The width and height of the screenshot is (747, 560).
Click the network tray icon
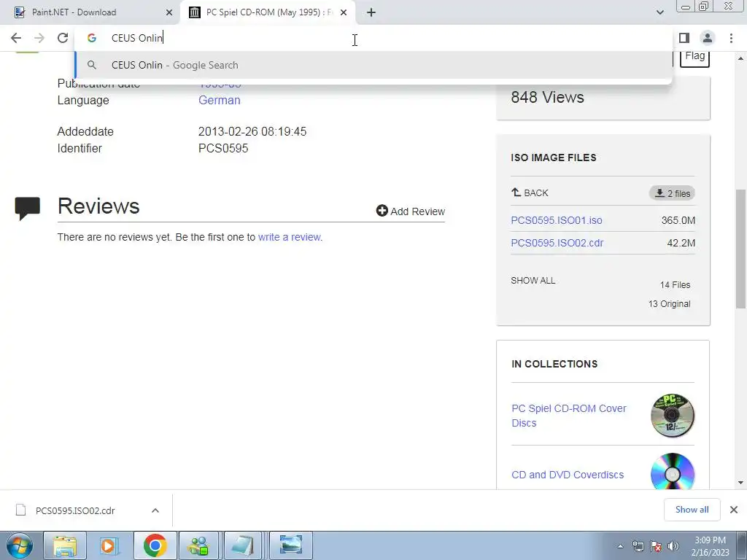pos(638,546)
